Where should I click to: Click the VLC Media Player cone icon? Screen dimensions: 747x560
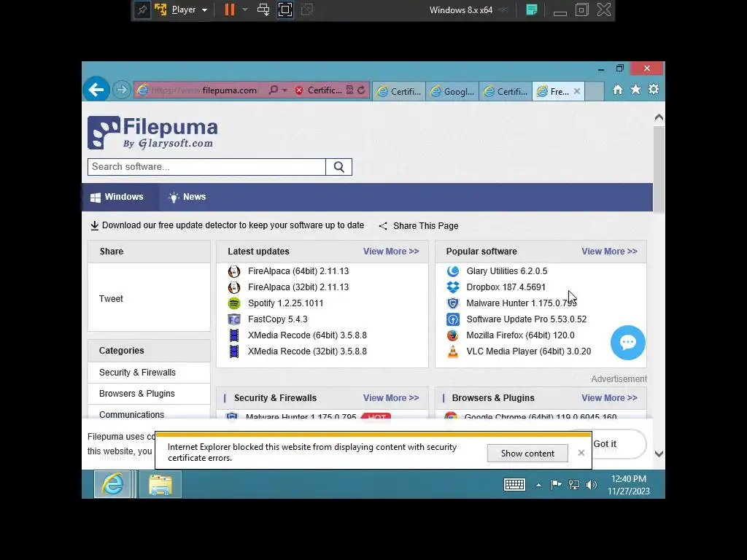pos(452,351)
